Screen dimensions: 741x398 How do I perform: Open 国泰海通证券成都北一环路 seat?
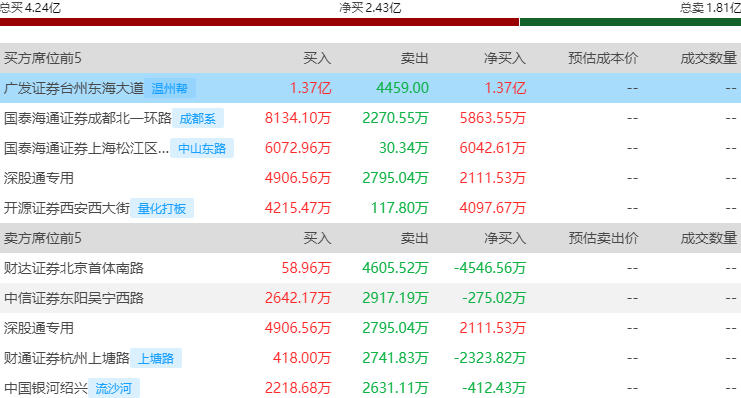87,118
